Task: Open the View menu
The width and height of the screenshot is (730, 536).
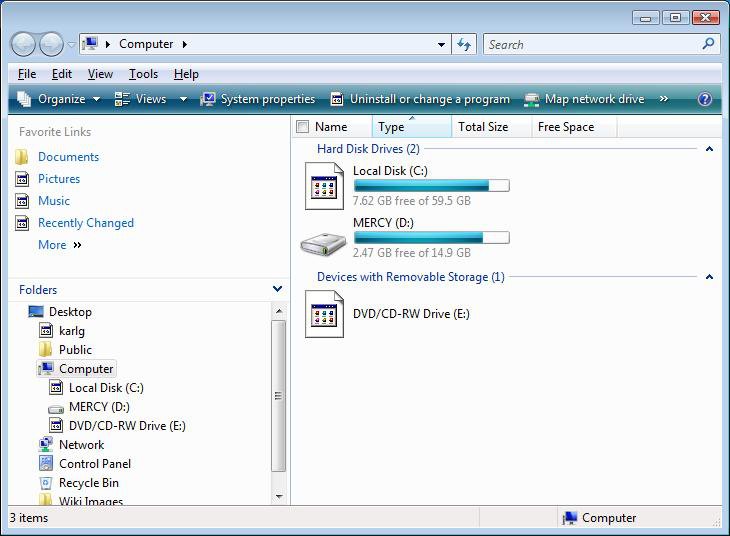Action: click(100, 74)
